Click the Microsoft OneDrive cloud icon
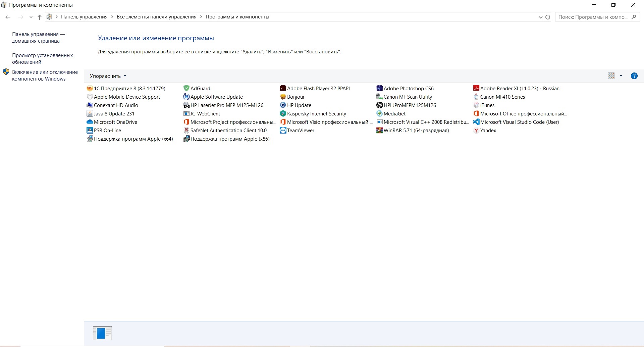This screenshot has height=347, width=644. tap(90, 122)
